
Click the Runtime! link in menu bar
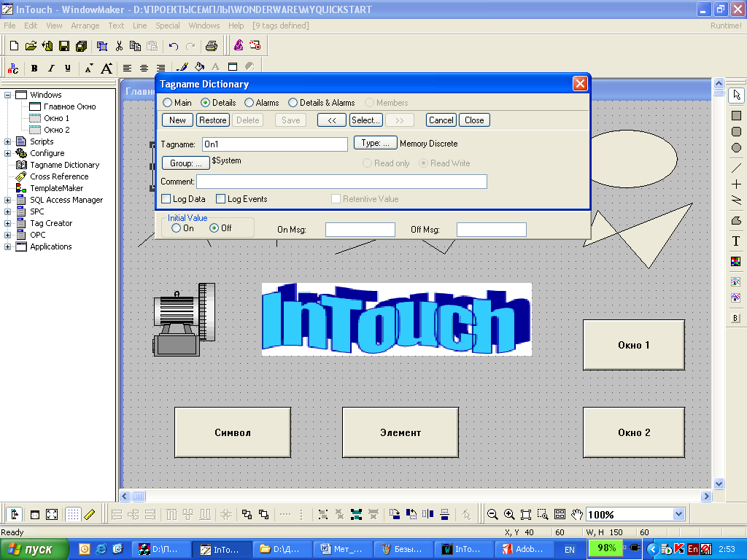click(x=726, y=26)
